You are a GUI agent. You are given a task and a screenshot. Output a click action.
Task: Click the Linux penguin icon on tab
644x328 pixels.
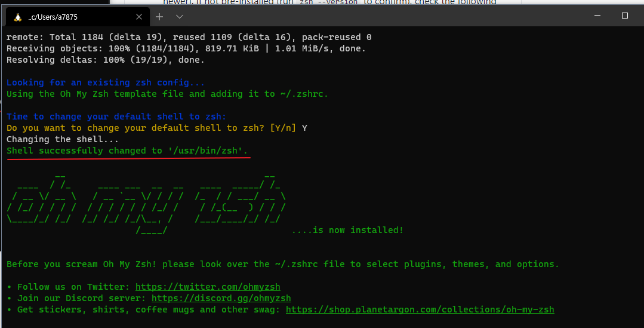[x=18, y=17]
